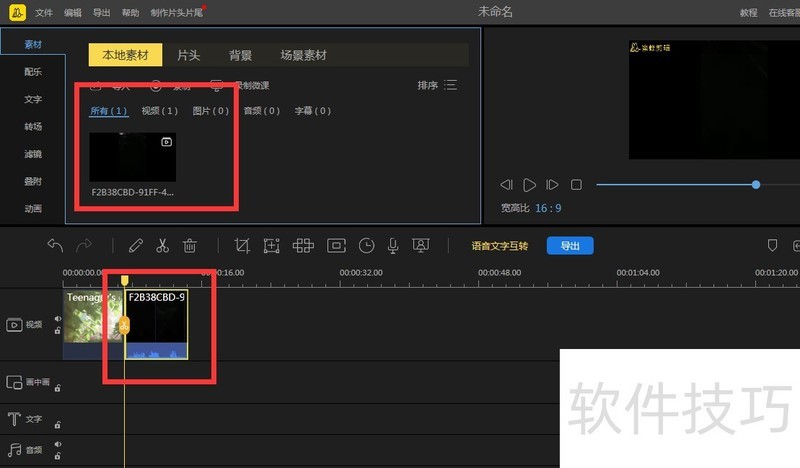Select the crop tool icon
The image size is (800, 468).
242,245
